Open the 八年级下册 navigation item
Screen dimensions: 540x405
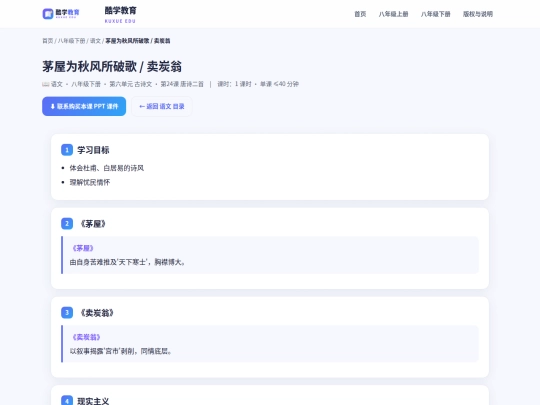coord(435,14)
